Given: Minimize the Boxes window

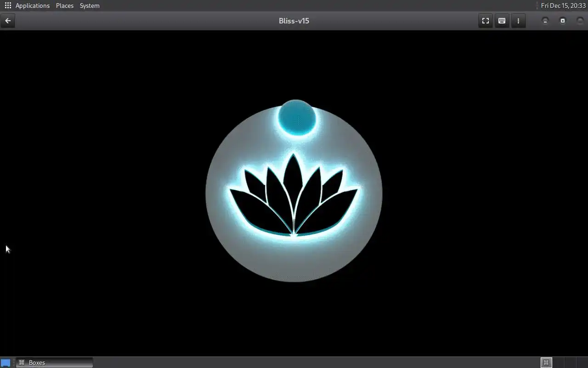Looking at the screenshot, I should 545,21.
